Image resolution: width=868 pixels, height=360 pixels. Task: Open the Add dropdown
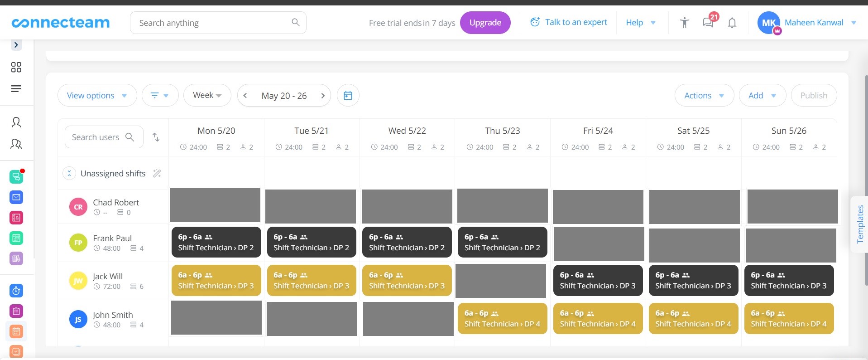762,95
